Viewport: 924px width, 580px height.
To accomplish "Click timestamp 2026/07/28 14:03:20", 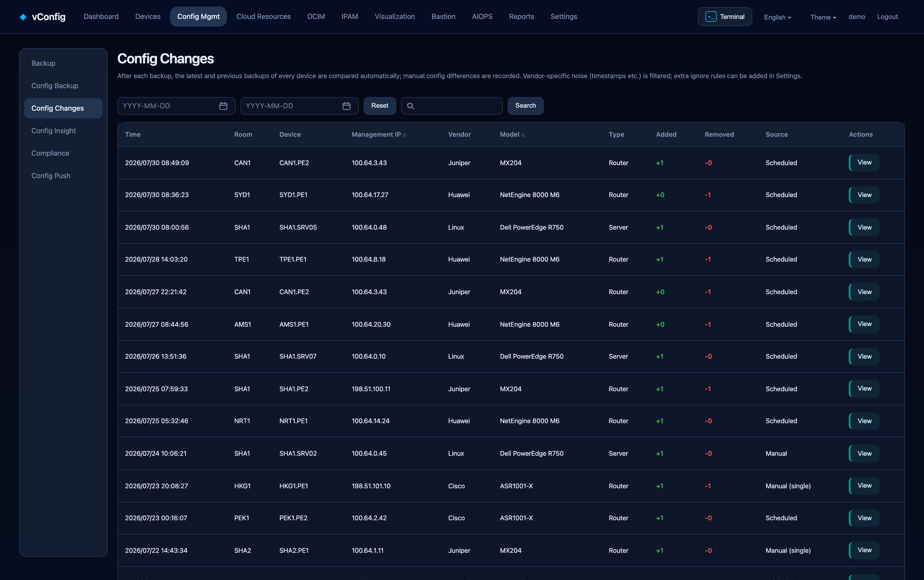I will 156,260.
